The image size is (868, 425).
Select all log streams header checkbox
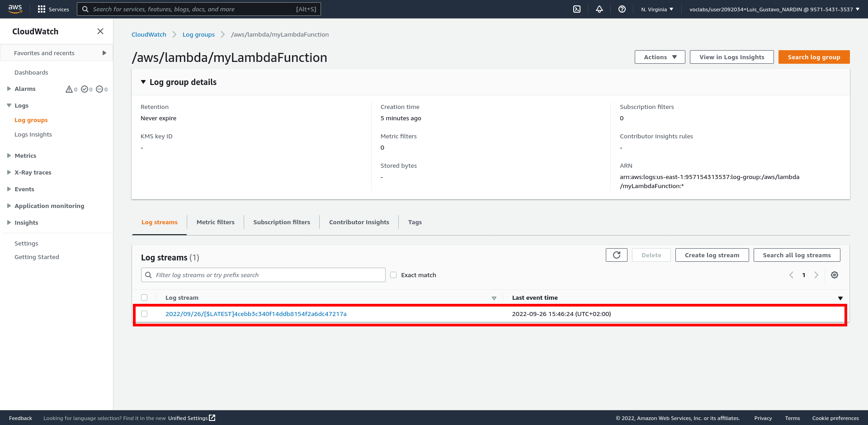click(x=144, y=297)
